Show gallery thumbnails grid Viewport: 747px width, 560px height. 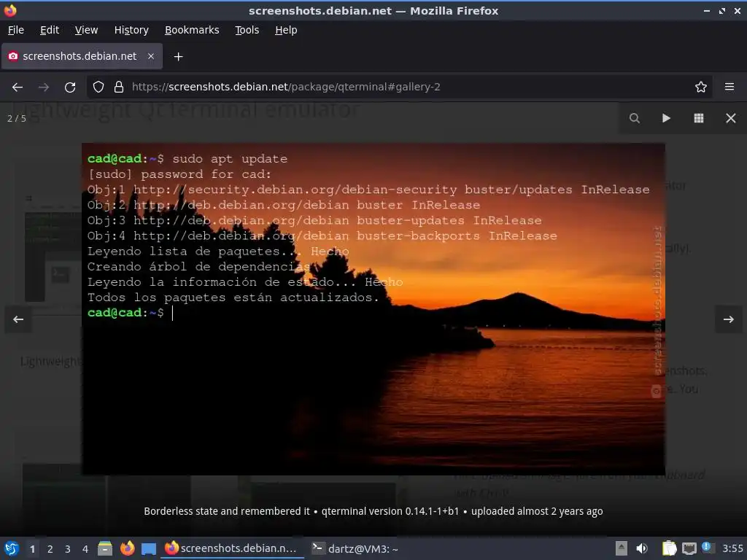698,118
